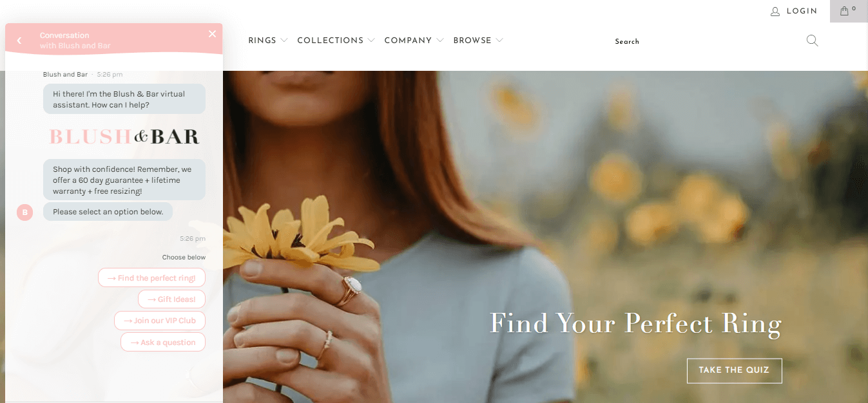Click the user profile icon beside Login

pyautogui.click(x=775, y=12)
